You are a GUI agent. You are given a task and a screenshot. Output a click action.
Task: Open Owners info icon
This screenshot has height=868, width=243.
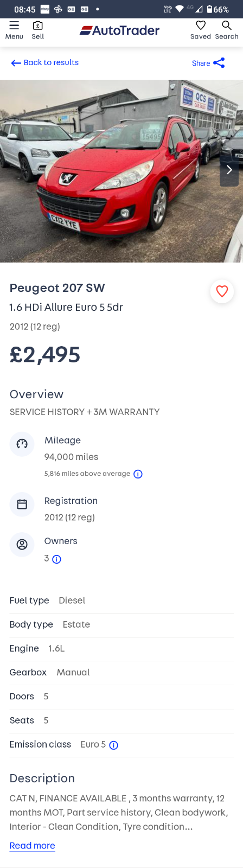click(x=56, y=559)
